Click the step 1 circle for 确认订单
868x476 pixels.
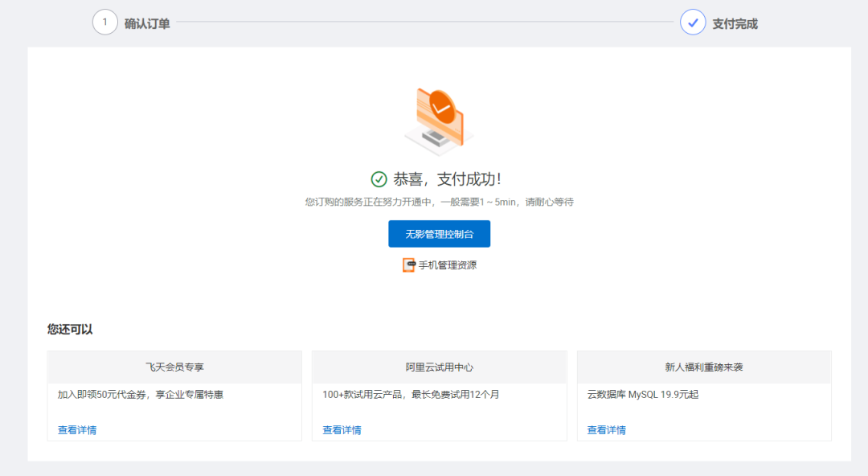(x=104, y=23)
